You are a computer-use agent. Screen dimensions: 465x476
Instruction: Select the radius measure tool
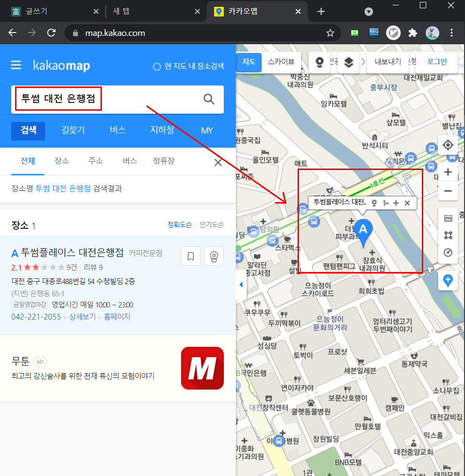tap(448, 253)
